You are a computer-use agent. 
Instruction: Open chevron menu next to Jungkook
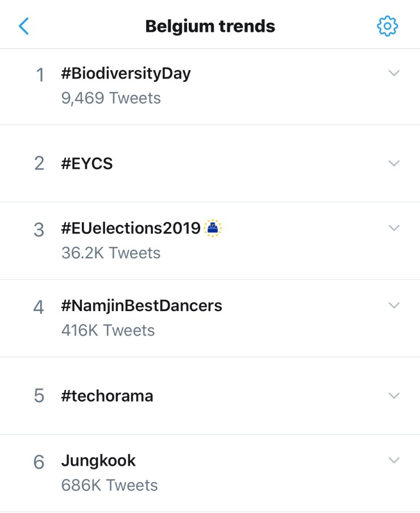[394, 460]
